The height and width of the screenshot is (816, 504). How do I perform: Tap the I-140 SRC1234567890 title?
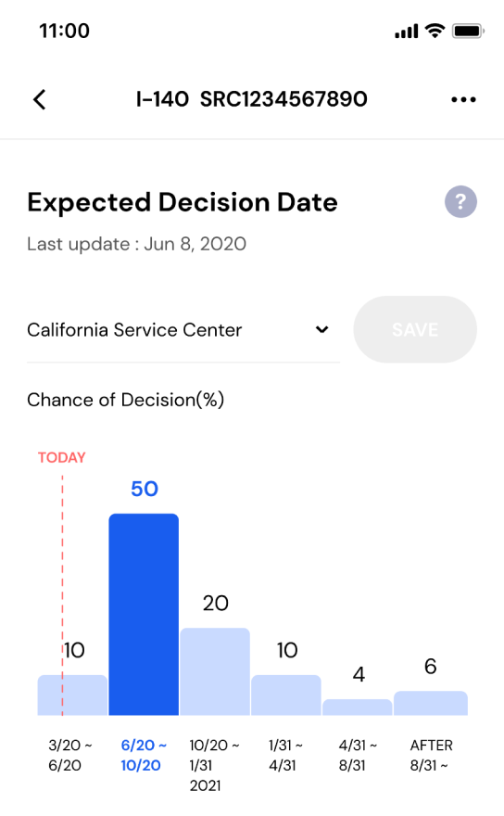pyautogui.click(x=252, y=99)
